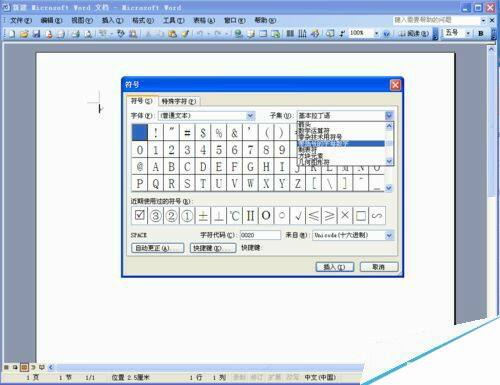Choose the ℃ symbol from recent symbols
Viewport: 500px width, 385px height.
tap(234, 215)
